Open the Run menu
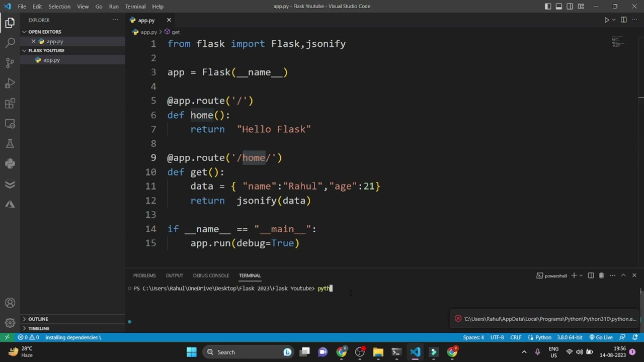This screenshot has width=644, height=362. [114, 7]
